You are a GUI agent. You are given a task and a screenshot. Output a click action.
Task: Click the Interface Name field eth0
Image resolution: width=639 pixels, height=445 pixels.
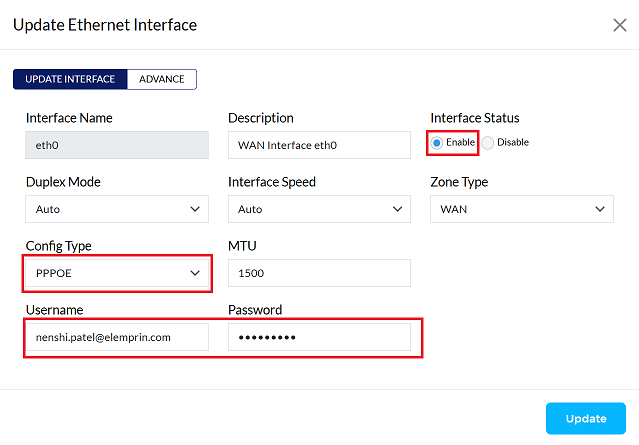click(117, 145)
